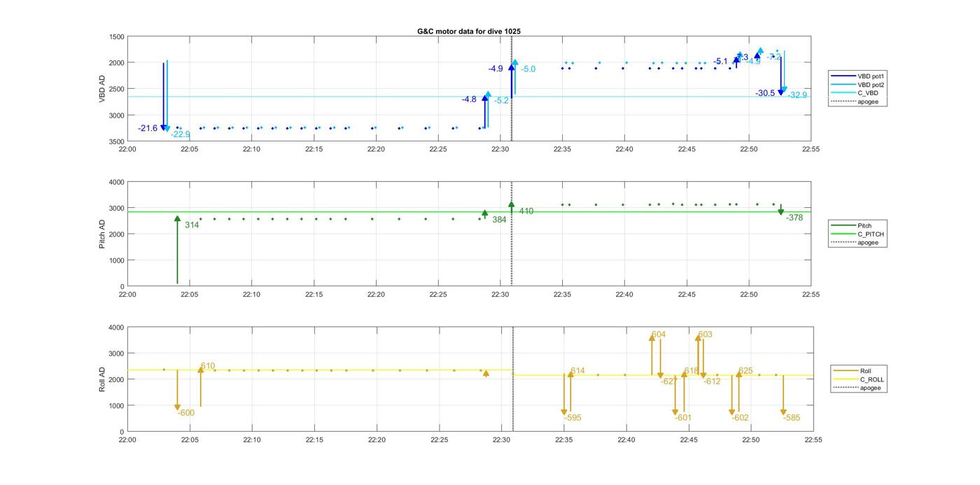Click the '-602' roll data label
The image size is (980, 485).
point(741,418)
